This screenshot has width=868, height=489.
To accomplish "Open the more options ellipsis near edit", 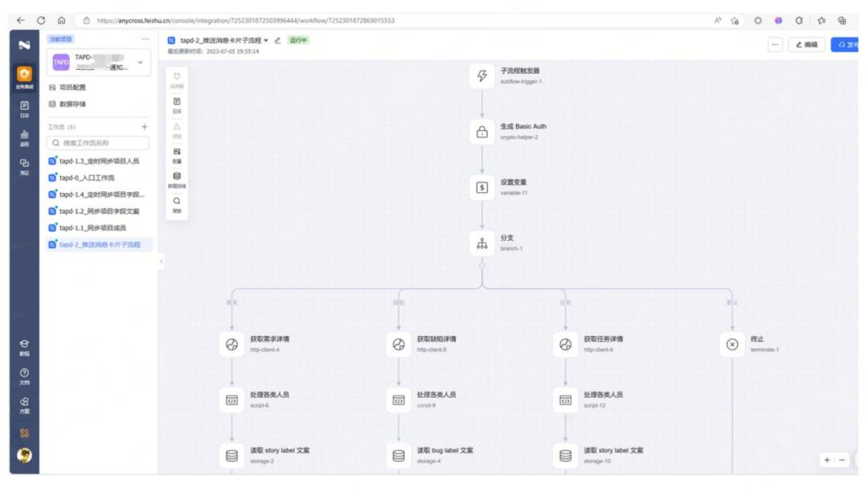I will 776,45.
